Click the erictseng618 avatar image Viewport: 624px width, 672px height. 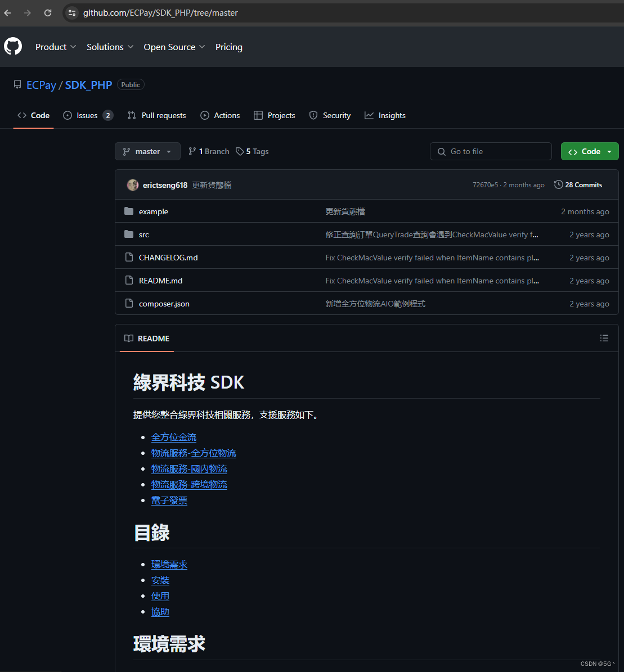pyautogui.click(x=133, y=184)
